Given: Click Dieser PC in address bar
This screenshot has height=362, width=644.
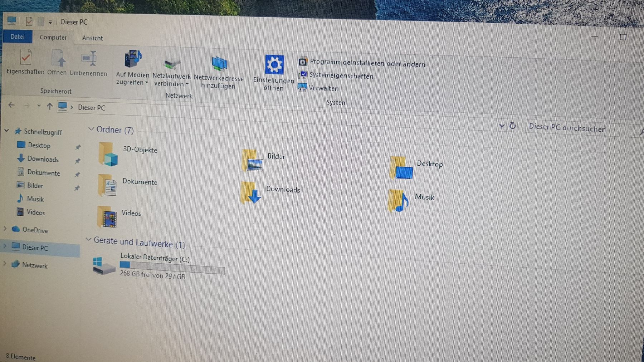Looking at the screenshot, I should pyautogui.click(x=92, y=108).
